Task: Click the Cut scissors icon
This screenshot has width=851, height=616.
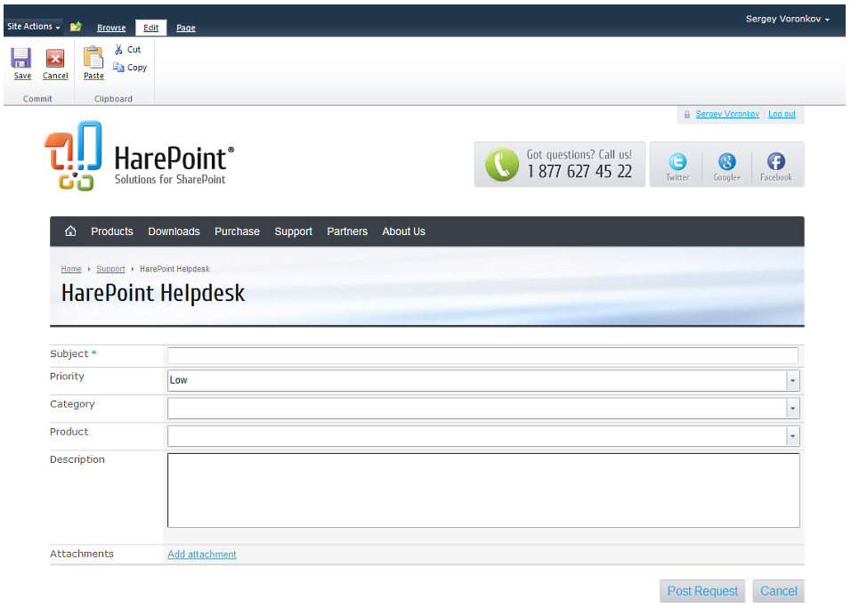Action: [118, 49]
